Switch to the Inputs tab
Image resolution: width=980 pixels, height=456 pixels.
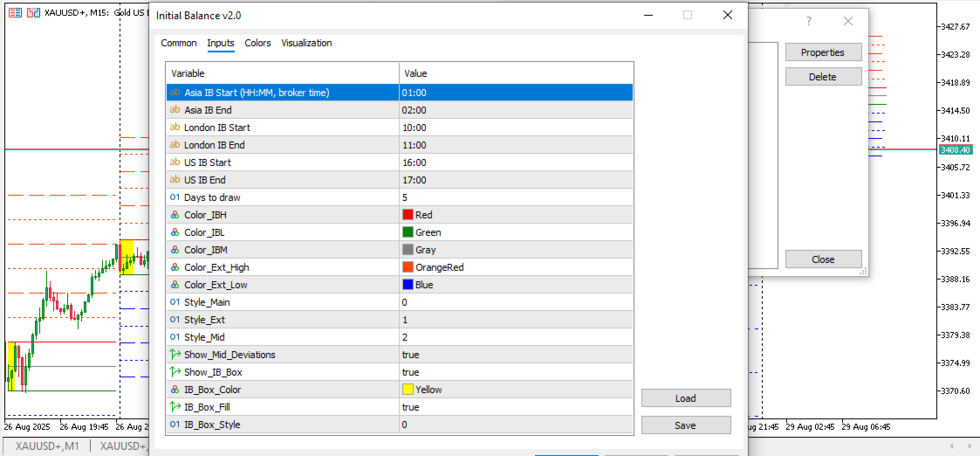click(221, 43)
